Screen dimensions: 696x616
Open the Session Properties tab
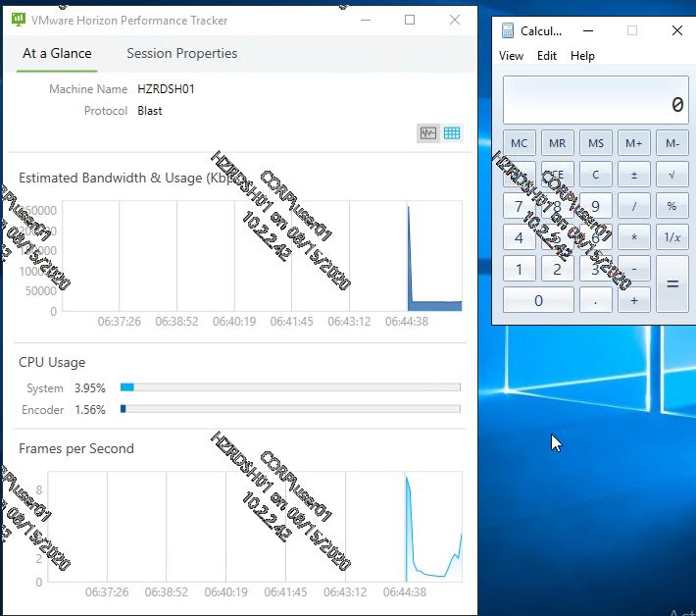pos(182,53)
